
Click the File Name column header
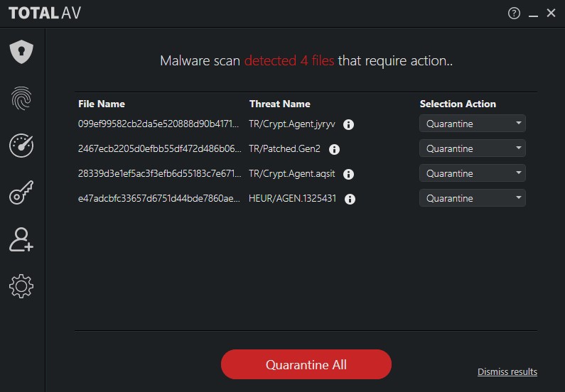coord(102,104)
